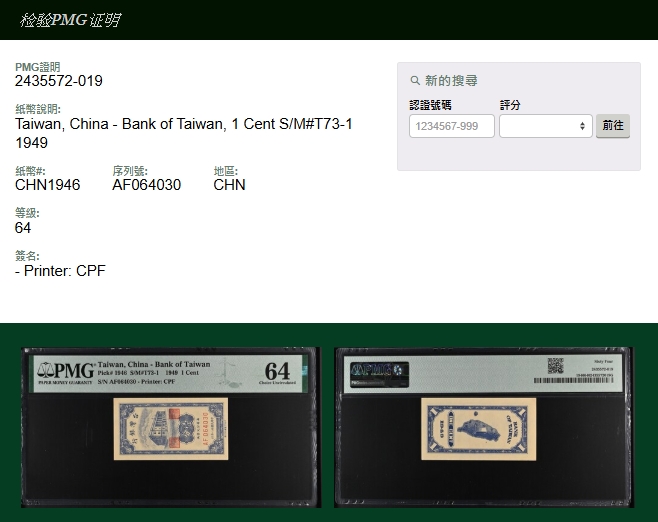
Task: Click the 检验PMG证明 header title
Action: pyautogui.click(x=70, y=20)
